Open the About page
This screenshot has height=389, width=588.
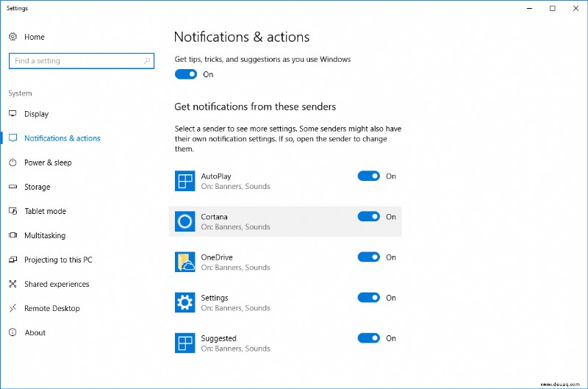coord(35,332)
